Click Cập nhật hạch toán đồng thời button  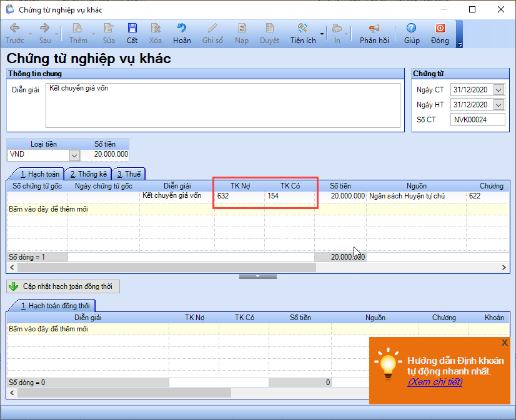coord(63,286)
